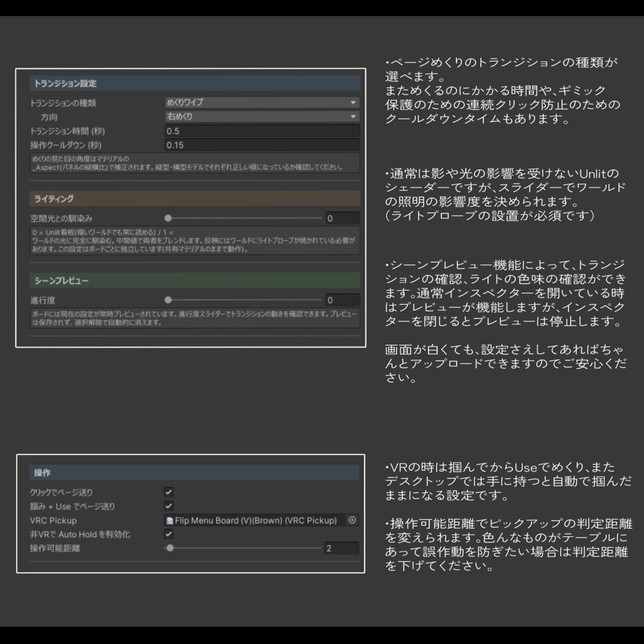Toggle the 非VRで Auto Hold を有効化 checkbox
644x644 pixels.
pos(169,533)
